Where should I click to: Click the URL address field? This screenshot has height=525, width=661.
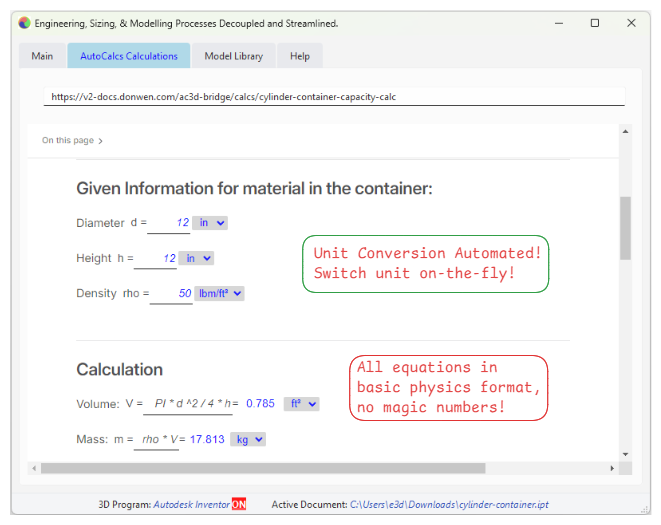click(x=334, y=97)
